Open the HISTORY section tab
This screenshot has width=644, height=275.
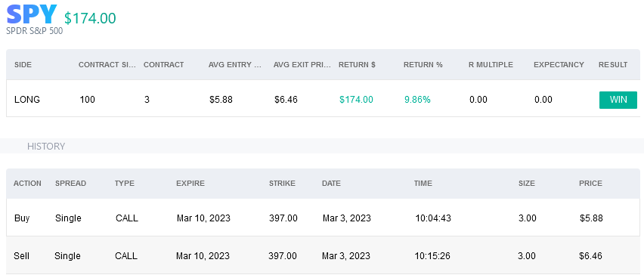coord(46,147)
